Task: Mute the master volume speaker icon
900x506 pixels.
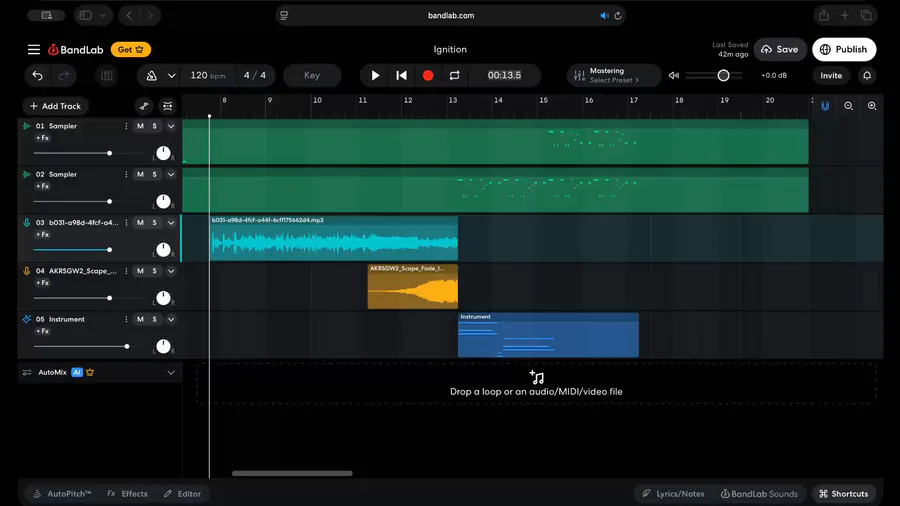Action: (x=674, y=75)
